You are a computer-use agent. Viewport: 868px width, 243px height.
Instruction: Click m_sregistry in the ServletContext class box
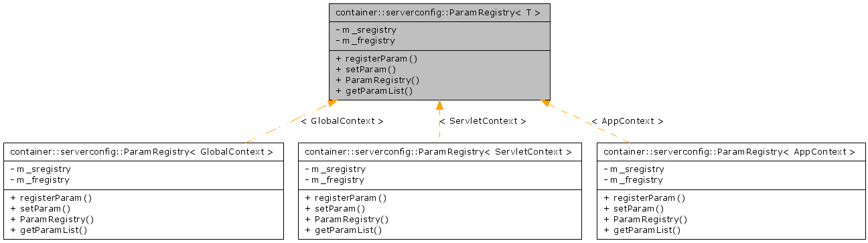pyautogui.click(x=335, y=169)
